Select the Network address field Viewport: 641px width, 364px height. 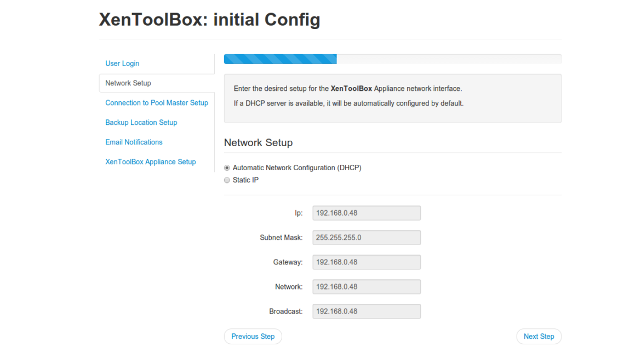click(x=367, y=286)
